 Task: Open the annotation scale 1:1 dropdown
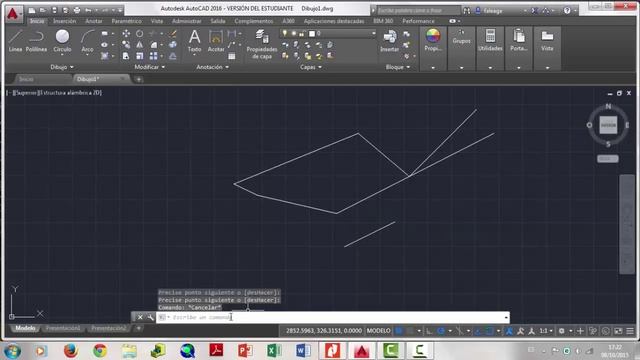pyautogui.click(x=546, y=331)
